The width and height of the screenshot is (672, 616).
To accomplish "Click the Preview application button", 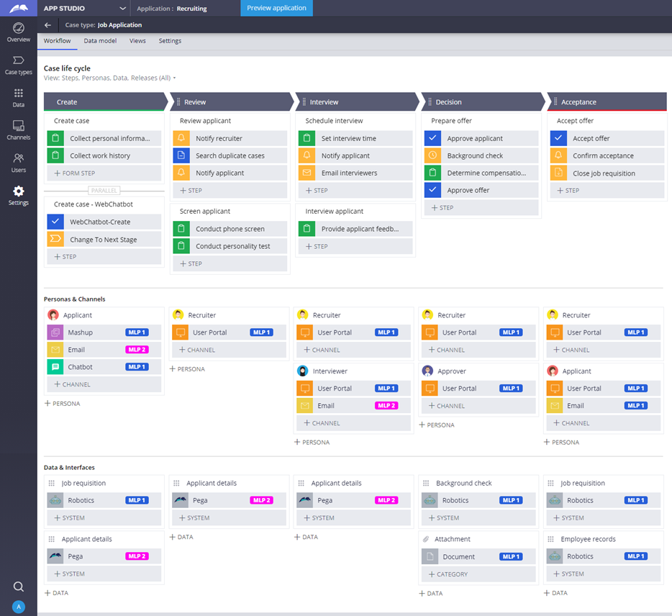I will pos(276,8).
